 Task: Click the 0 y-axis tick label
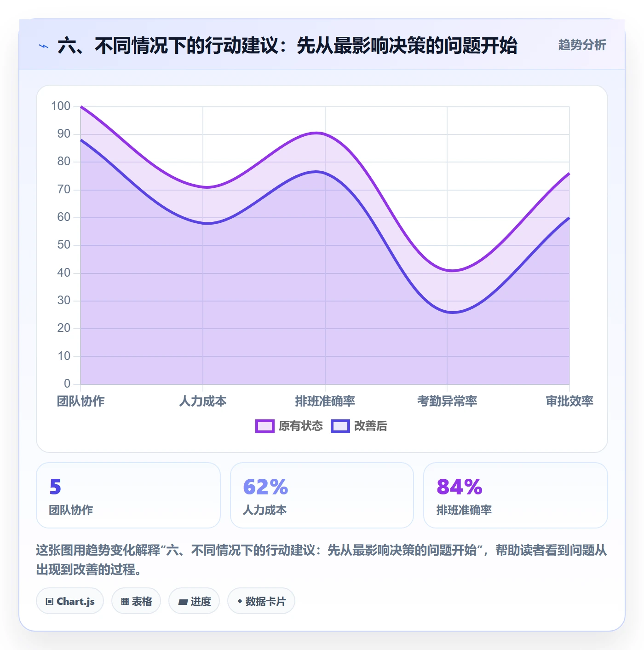[x=67, y=383]
